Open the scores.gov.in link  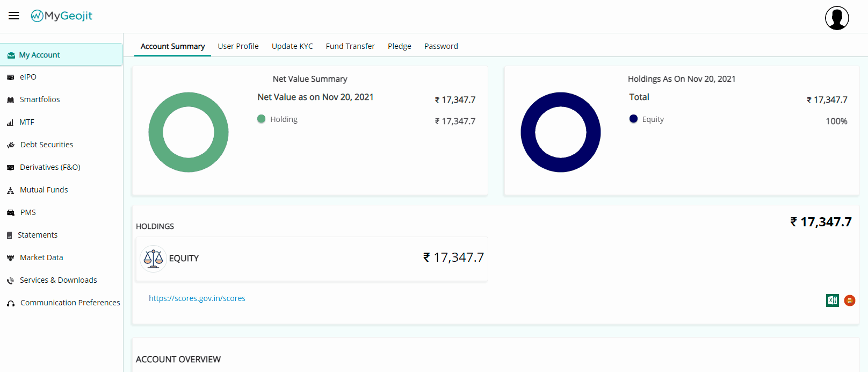[x=197, y=298]
